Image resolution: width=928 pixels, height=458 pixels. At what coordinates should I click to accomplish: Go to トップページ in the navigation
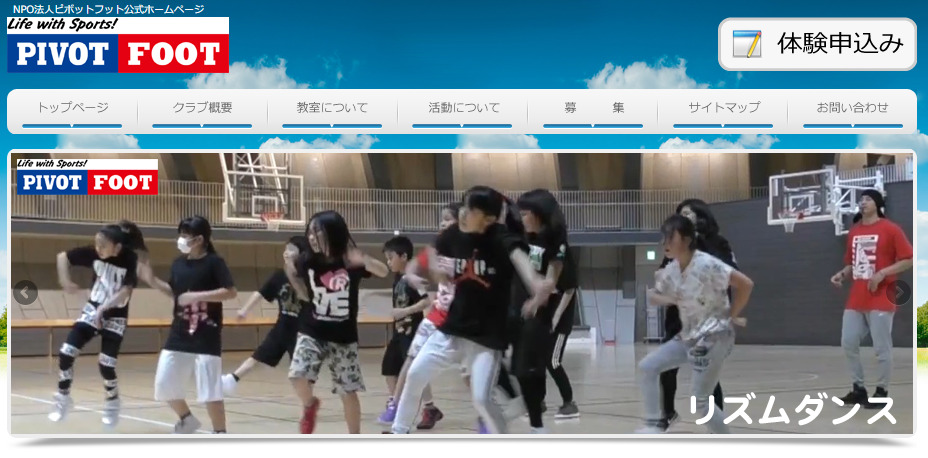tap(72, 111)
